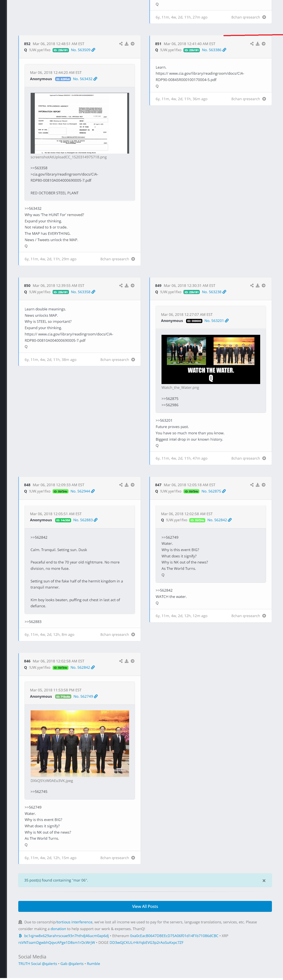The width and height of the screenshot is (283, 980).
Task: Click the ID: 25b191 badge on post 850
Action: pos(60,292)
